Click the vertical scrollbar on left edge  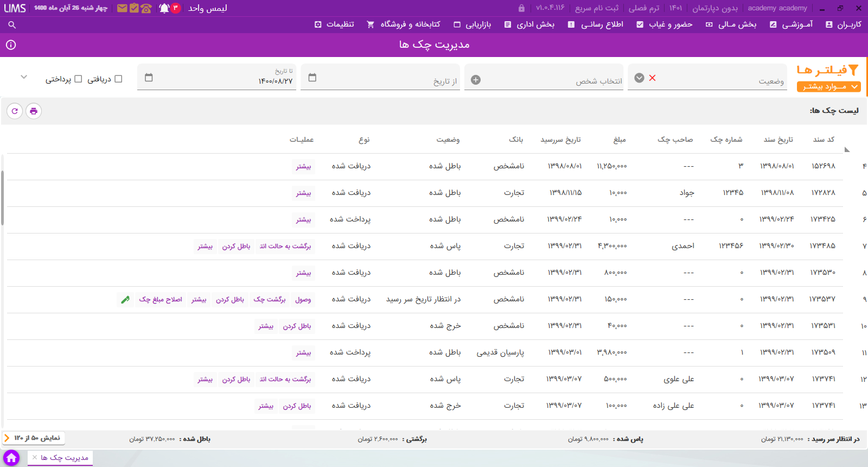tap(3, 198)
